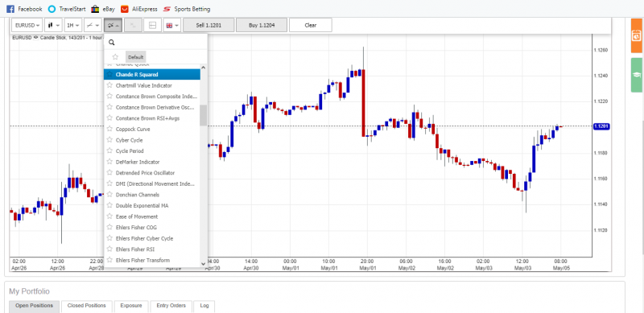Add the Cyber Cycle indicator
This screenshot has width=644, height=313.
(152, 140)
